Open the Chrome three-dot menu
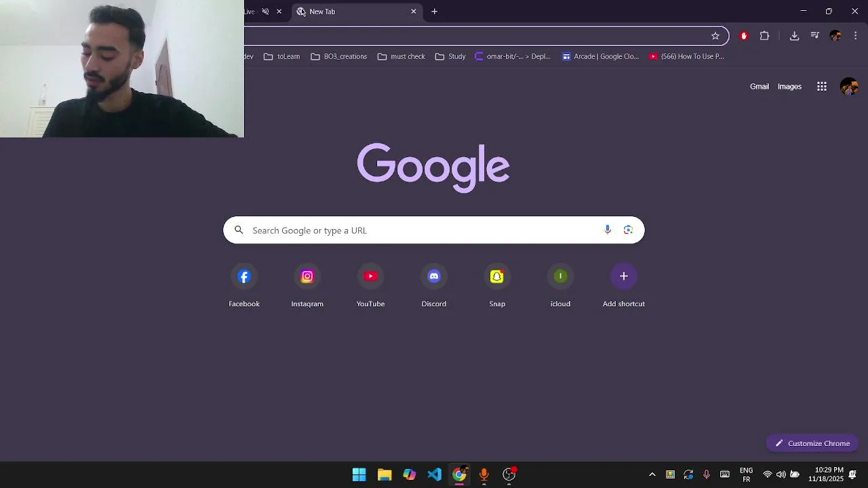The height and width of the screenshot is (488, 868). [856, 36]
